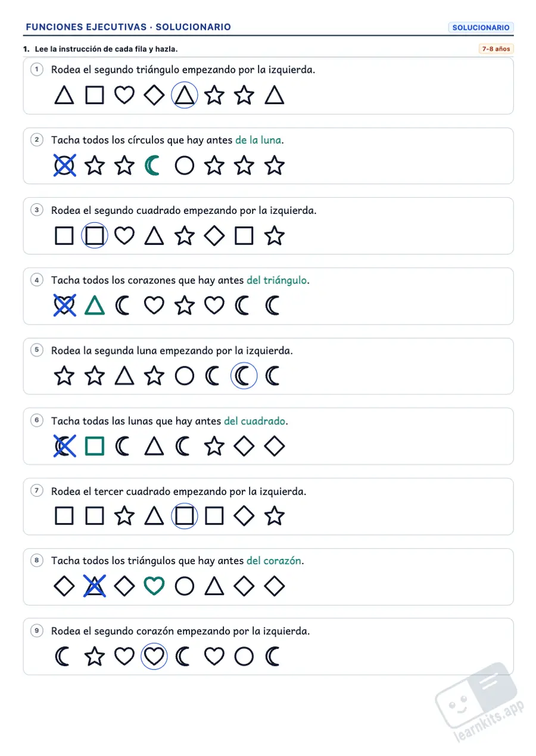Click the SOLUCIONARIO badge at top right
Image resolution: width=536 pixels, height=756 pixels.
click(x=481, y=27)
